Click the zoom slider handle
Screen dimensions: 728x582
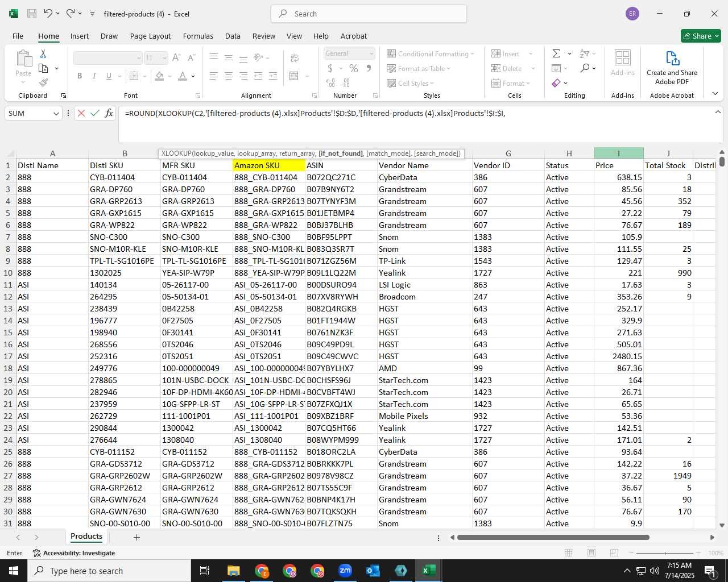[x=665, y=553]
